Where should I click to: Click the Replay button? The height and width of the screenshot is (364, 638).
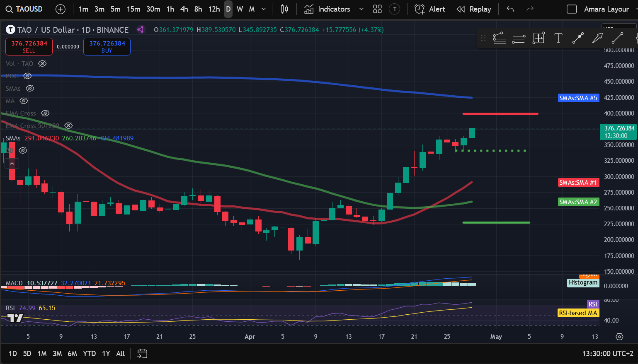click(474, 9)
